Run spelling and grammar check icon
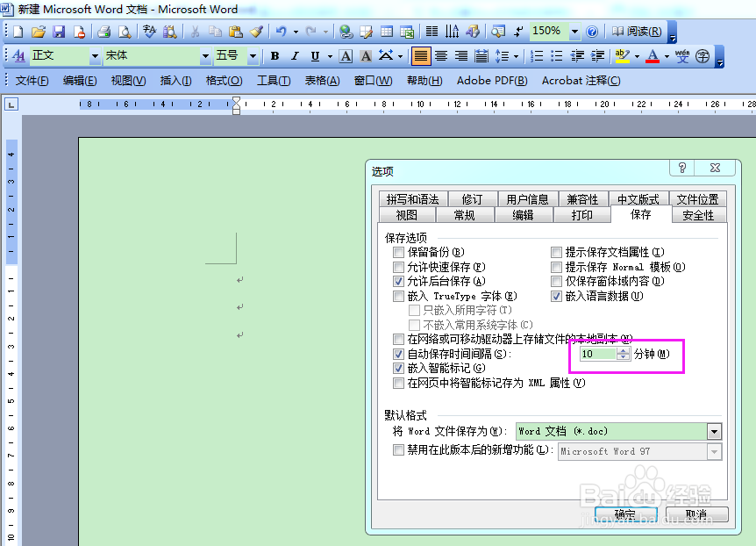Viewport: 756px width, 546px height. coord(149,32)
